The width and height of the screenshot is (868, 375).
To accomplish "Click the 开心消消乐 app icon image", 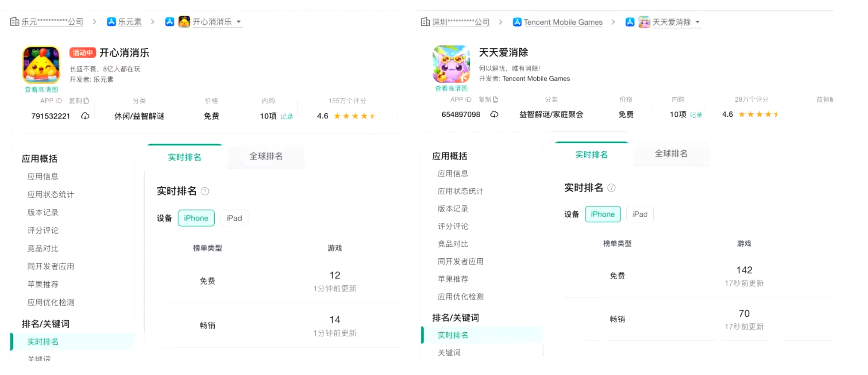I will tap(41, 65).
